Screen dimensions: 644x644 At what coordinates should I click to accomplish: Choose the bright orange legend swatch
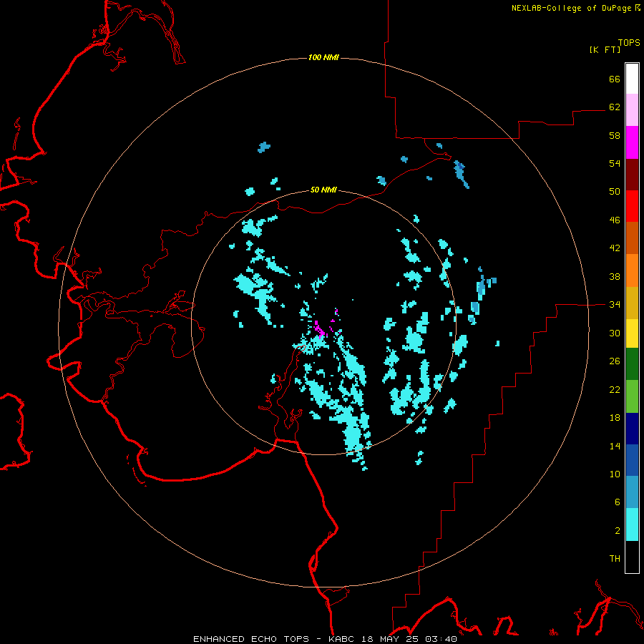(632, 270)
